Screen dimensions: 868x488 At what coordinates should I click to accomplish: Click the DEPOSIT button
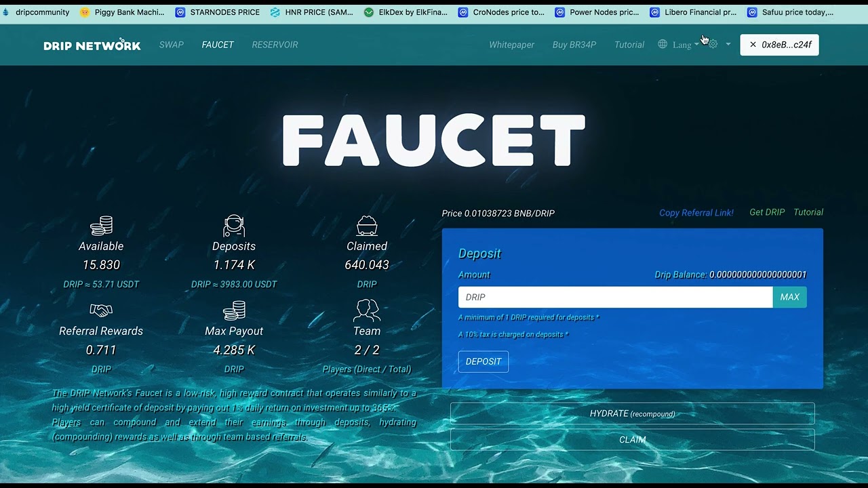tap(484, 361)
